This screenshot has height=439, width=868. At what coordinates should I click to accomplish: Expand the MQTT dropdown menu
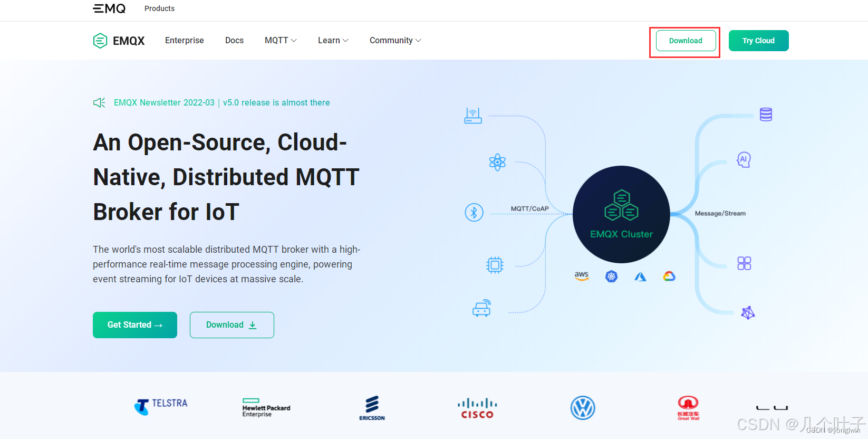tap(281, 40)
